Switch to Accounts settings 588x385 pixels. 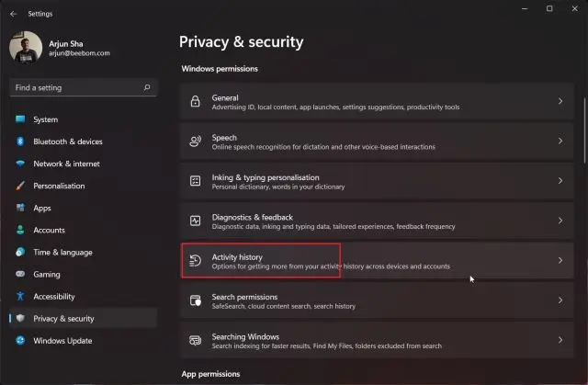tap(83, 230)
